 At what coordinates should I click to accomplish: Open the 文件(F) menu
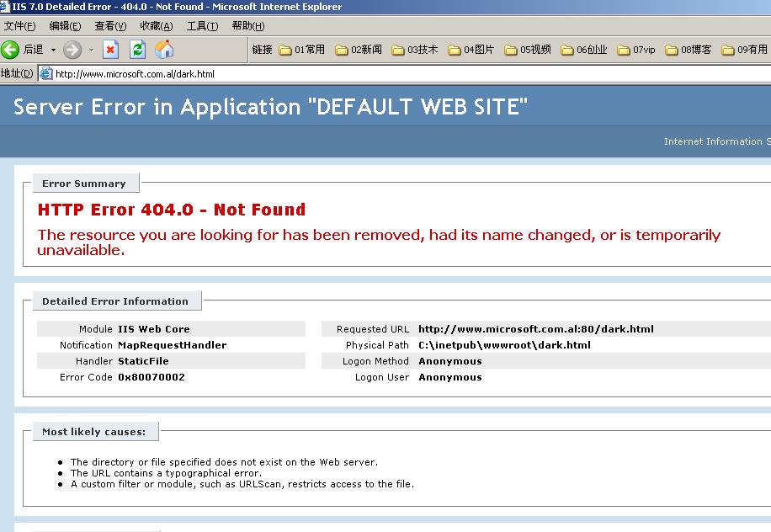pyautogui.click(x=19, y=26)
